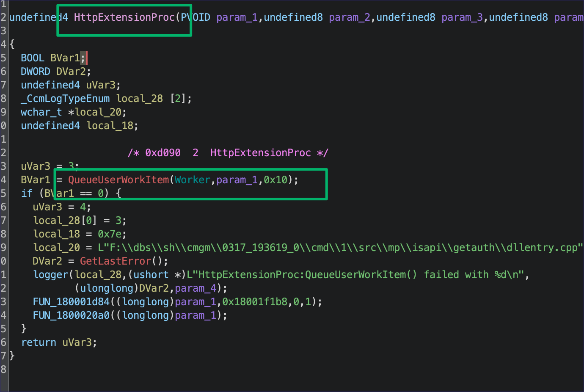The image size is (584, 392).
Task: Click the return keyword
Action: point(39,342)
